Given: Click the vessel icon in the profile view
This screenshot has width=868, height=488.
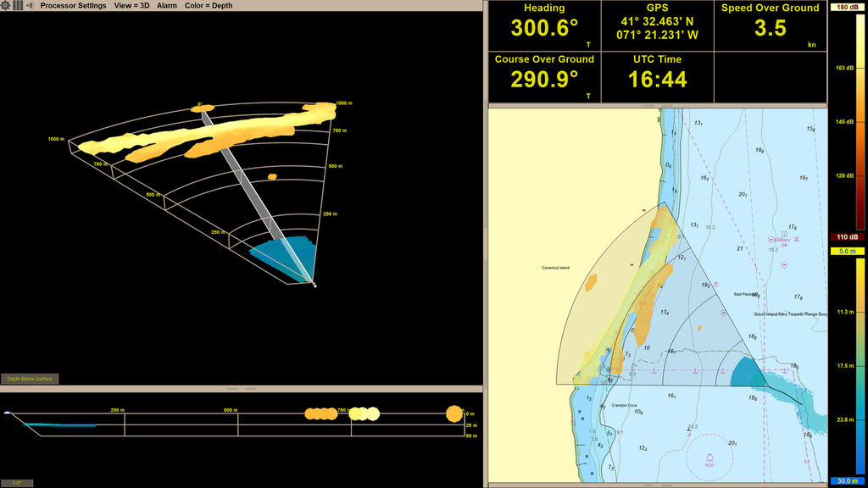Looking at the screenshot, I should 7,413.
